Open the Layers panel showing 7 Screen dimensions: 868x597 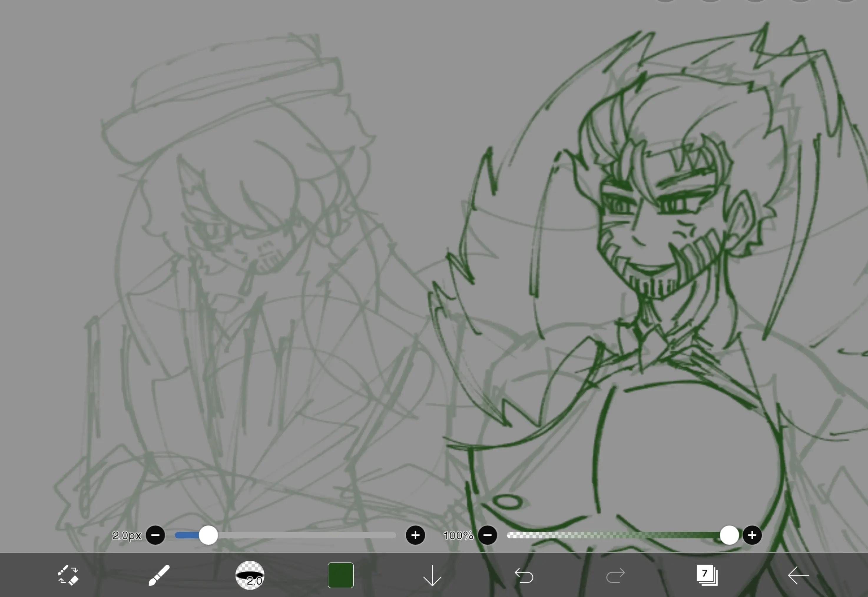coord(707,575)
